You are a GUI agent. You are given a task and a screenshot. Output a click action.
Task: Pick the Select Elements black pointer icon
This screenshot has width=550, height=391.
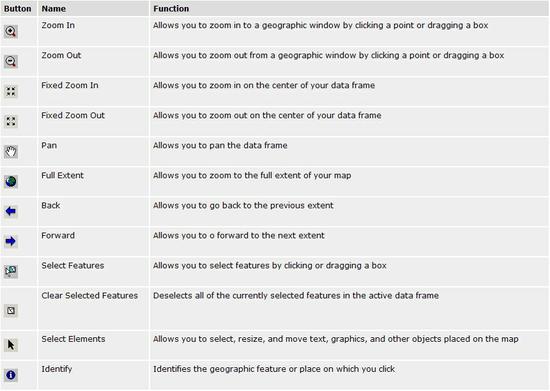[11, 345]
